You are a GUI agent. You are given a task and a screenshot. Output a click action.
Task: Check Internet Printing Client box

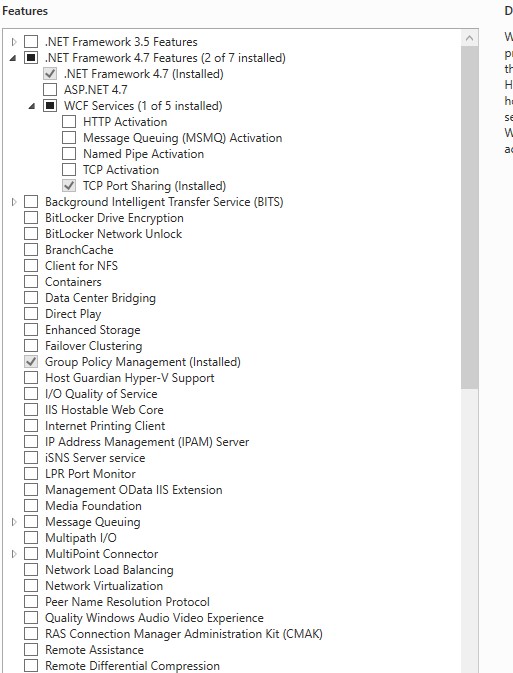(31, 426)
